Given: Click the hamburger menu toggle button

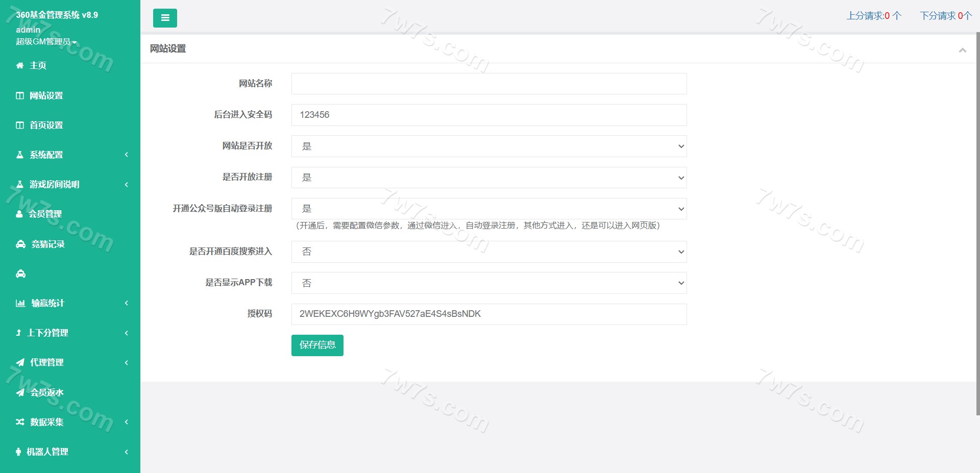Looking at the screenshot, I should 165,18.
